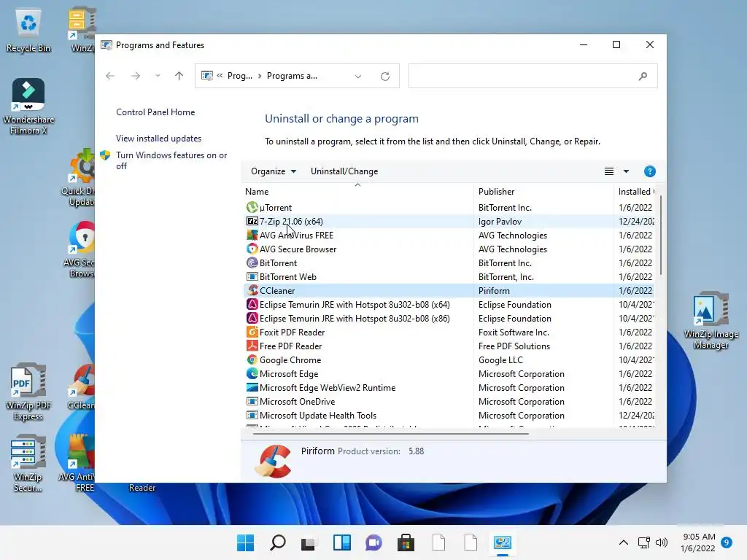
Task: Select Wondershare Filmora X desktop icon
Action: pos(28,106)
